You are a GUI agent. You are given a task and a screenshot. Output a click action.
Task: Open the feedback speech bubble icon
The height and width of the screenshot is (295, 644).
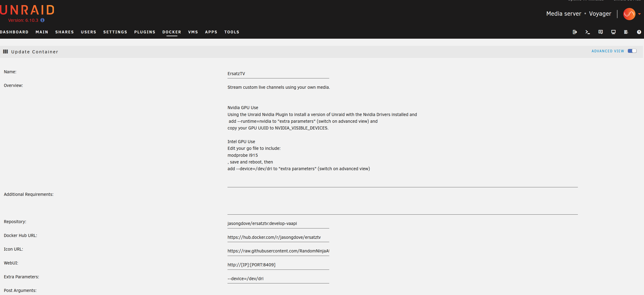600,32
